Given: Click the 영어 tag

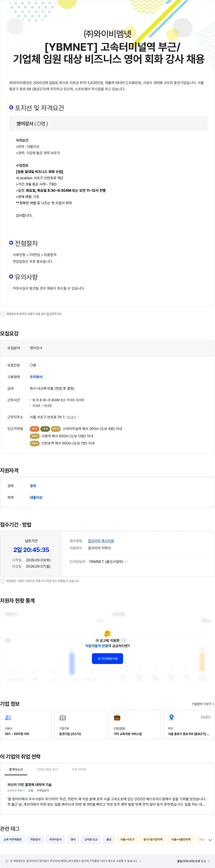Looking at the screenshot, I should pyautogui.click(x=73, y=839).
